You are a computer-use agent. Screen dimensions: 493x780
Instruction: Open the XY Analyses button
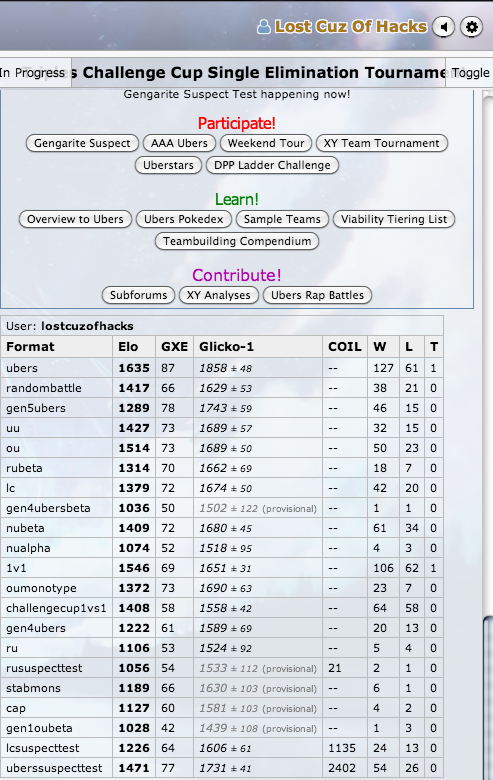tap(218, 295)
